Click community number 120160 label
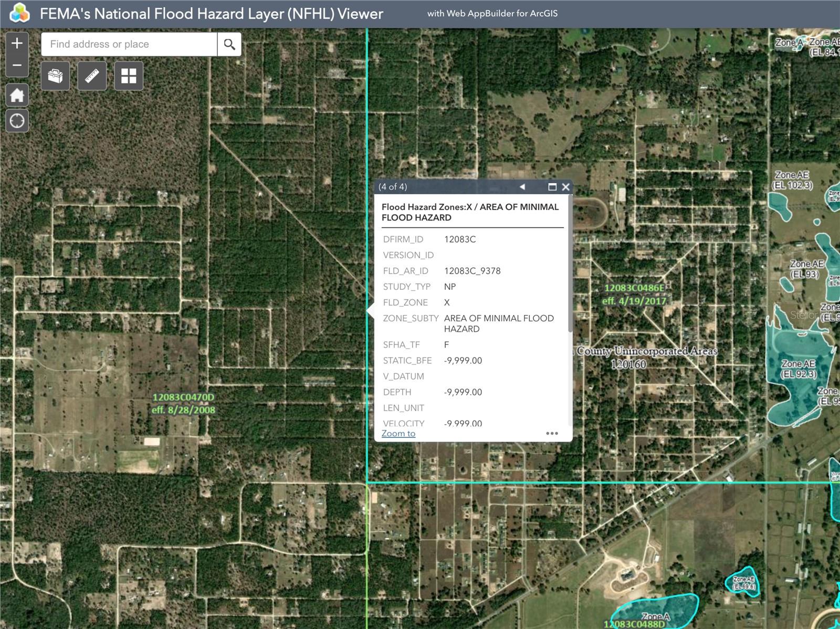This screenshot has width=840, height=629. 628,364
